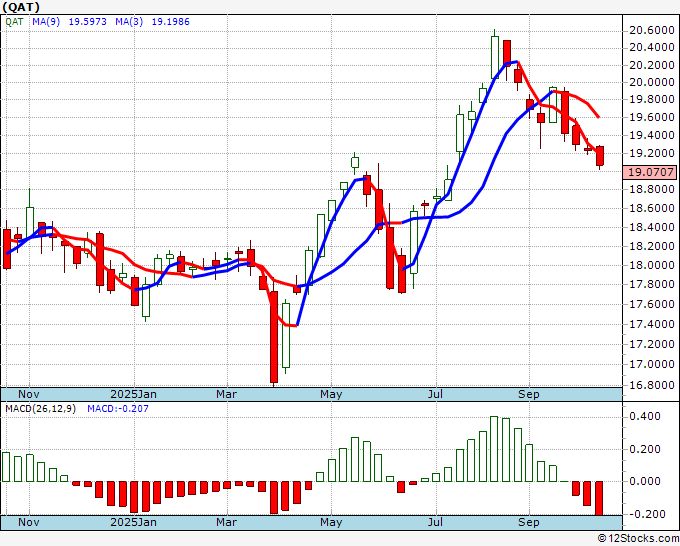
Task: Click the 19.2000 price axis label
Action: pyautogui.click(x=651, y=153)
